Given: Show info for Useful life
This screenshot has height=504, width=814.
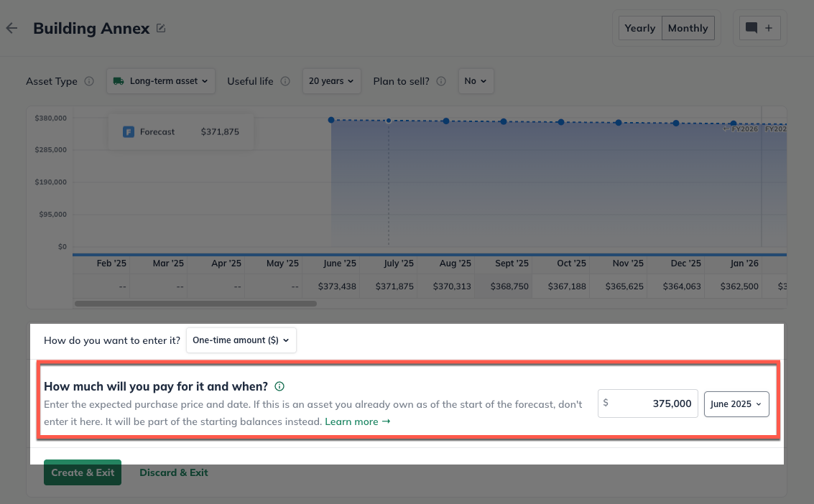Looking at the screenshot, I should point(285,81).
